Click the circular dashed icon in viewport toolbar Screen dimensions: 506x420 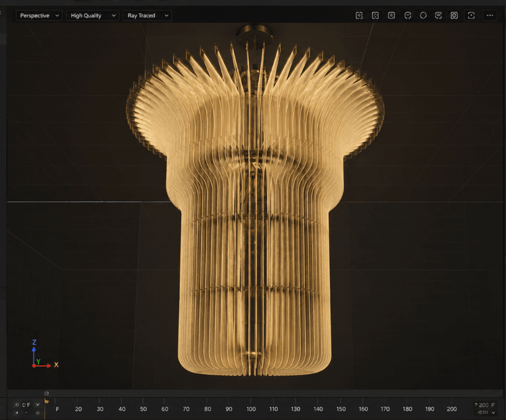tap(407, 16)
